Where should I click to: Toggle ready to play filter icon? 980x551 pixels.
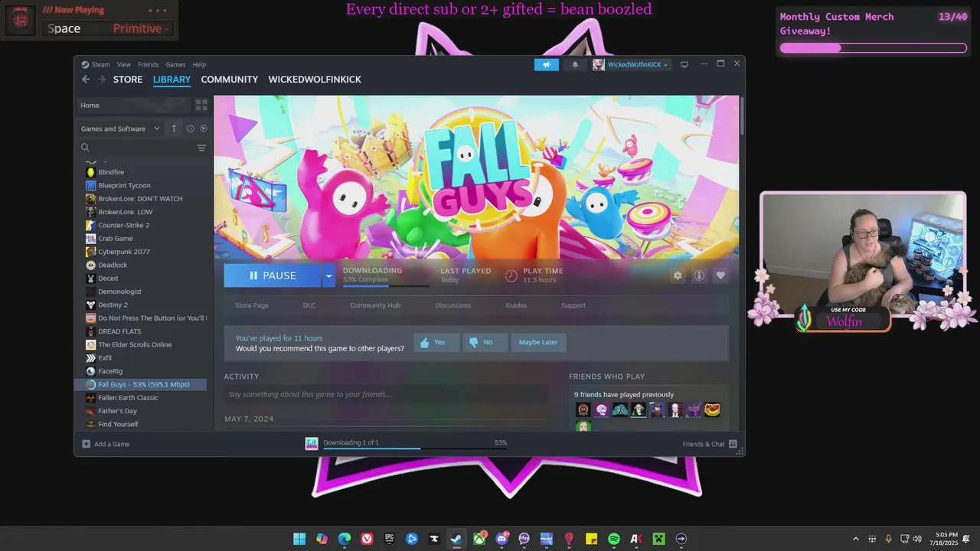204,129
